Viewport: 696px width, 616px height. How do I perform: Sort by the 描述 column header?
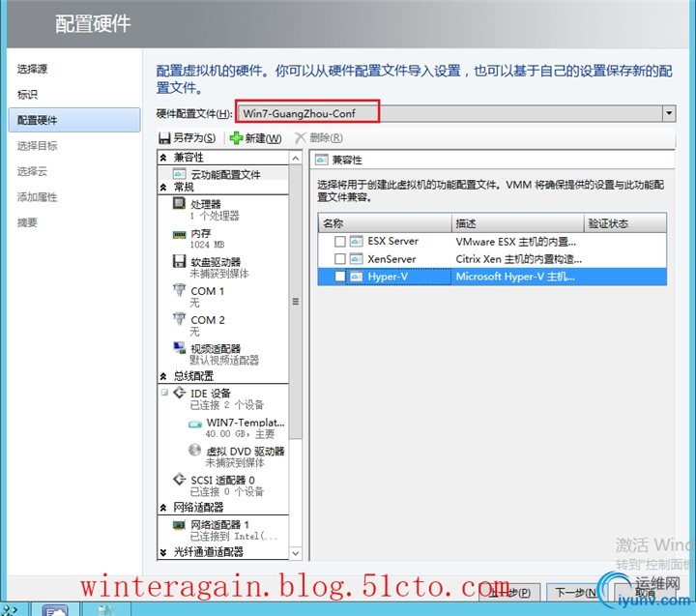[x=518, y=223]
